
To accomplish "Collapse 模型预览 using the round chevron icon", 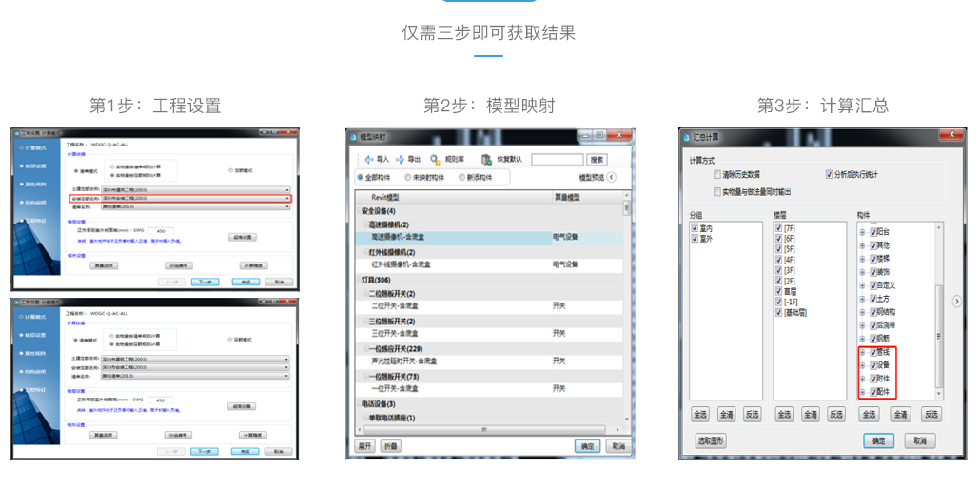I will [611, 178].
